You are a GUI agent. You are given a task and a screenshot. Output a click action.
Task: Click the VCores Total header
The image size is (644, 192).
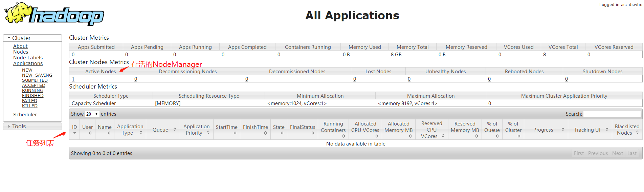563,47
